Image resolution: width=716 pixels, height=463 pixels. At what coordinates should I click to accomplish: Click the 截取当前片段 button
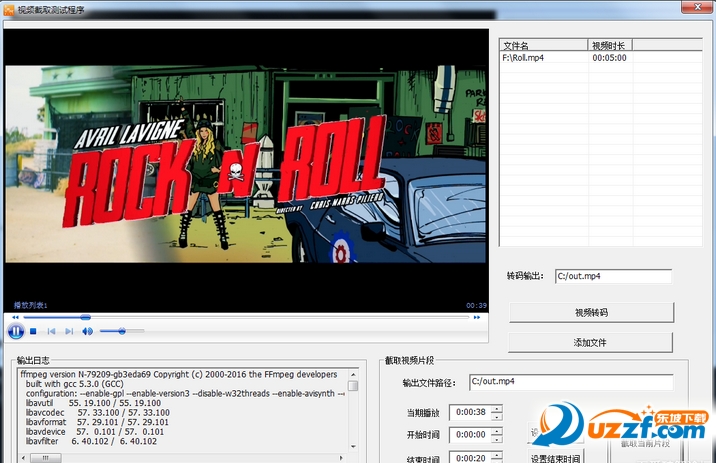pyautogui.click(x=645, y=443)
